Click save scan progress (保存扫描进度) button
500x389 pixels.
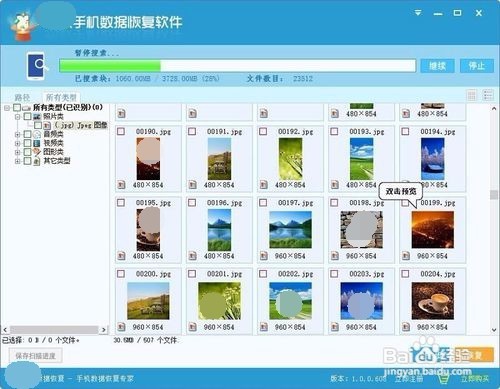click(x=35, y=356)
